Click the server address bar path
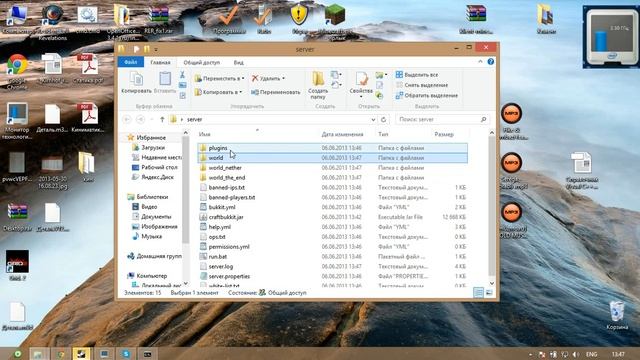 point(194,120)
